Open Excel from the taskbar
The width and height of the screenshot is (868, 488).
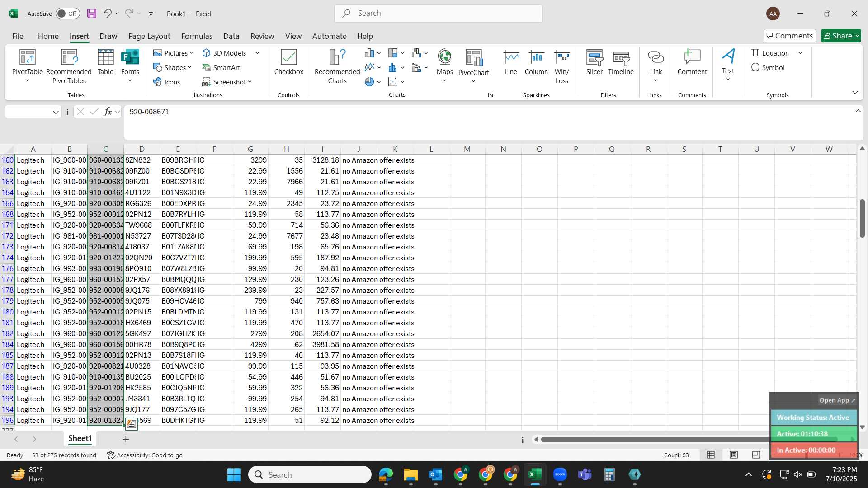coord(535,474)
